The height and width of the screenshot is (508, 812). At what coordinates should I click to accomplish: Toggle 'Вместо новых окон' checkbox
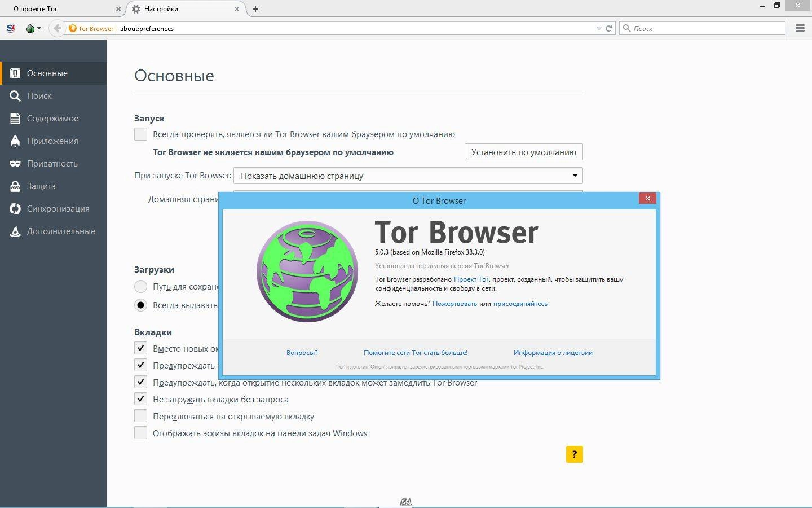click(x=140, y=348)
